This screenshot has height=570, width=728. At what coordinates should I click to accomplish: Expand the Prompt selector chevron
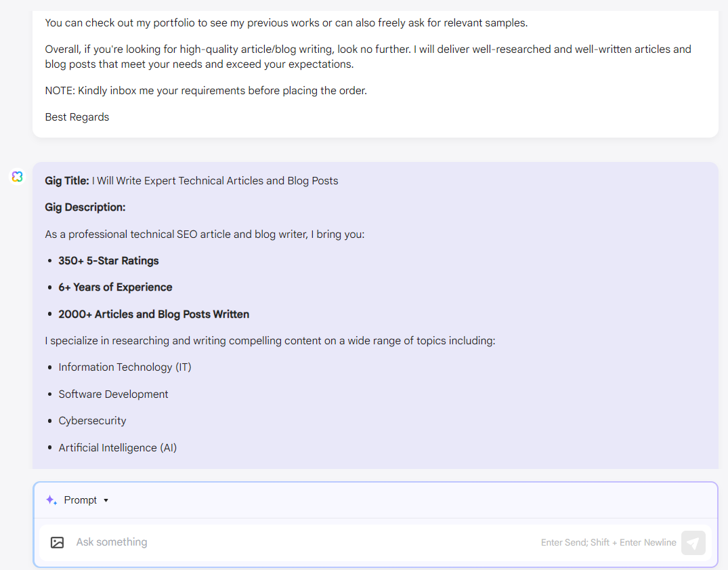pyautogui.click(x=106, y=500)
